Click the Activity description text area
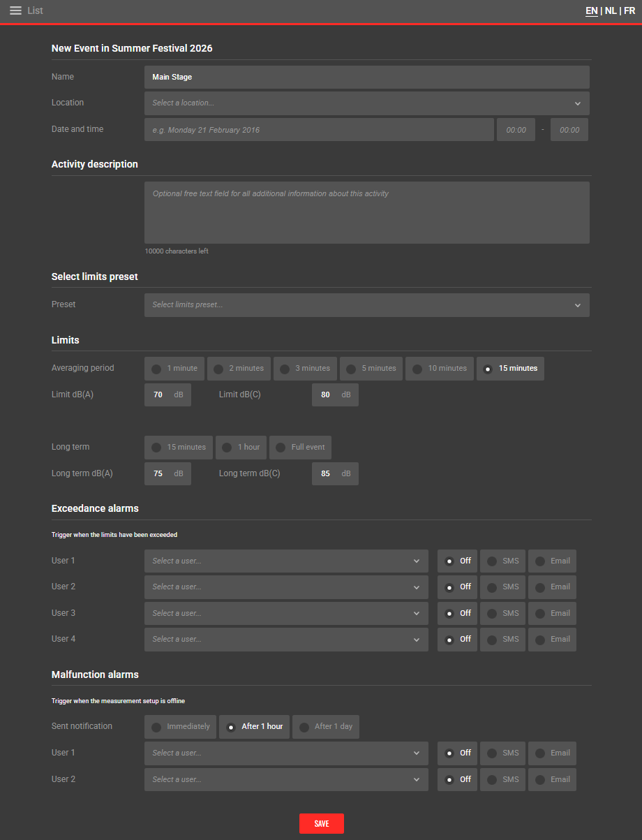The width and height of the screenshot is (642, 840). [366, 212]
